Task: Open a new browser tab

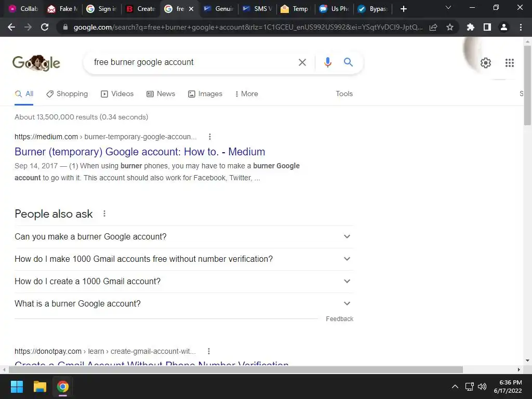Action: pos(403,9)
